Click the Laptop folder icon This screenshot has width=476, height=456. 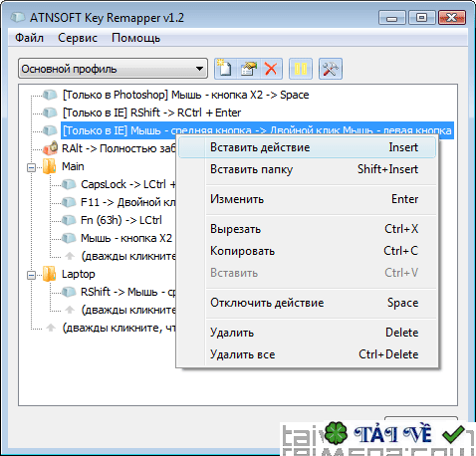(x=50, y=274)
